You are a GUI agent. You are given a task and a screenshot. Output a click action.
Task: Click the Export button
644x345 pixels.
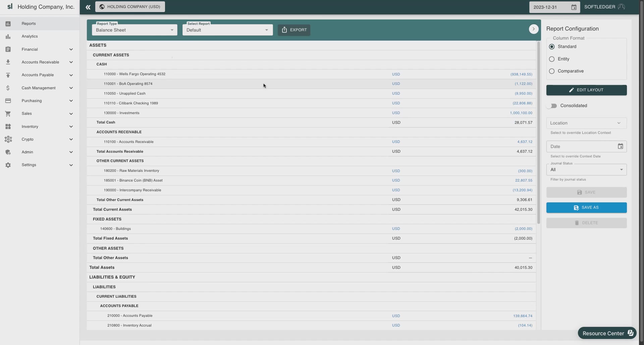pyautogui.click(x=294, y=30)
